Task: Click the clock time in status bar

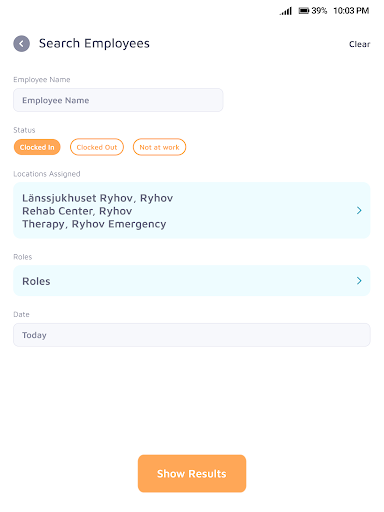Action: [351, 11]
